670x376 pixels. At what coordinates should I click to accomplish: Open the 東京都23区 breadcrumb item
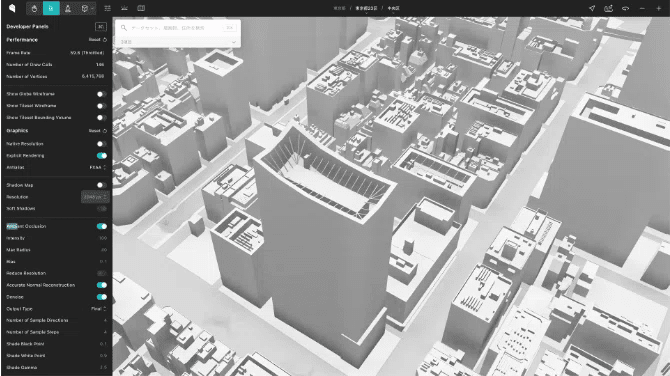click(x=366, y=8)
